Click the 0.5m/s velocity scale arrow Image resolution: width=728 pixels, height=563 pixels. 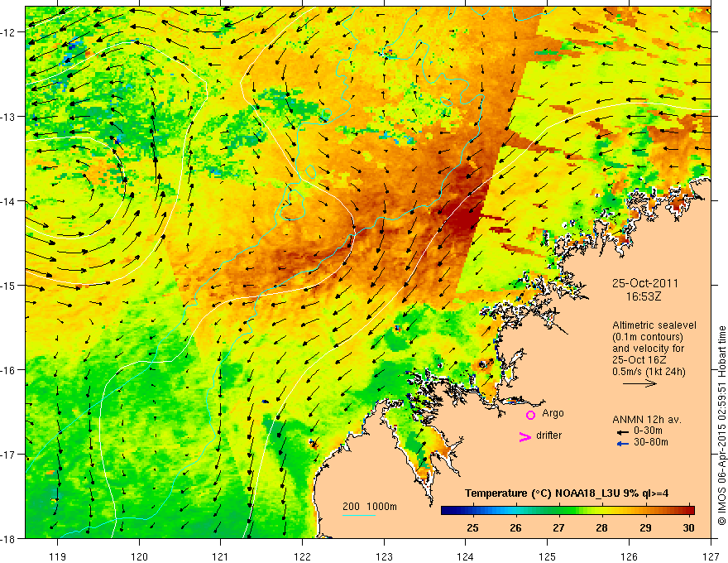point(639,383)
